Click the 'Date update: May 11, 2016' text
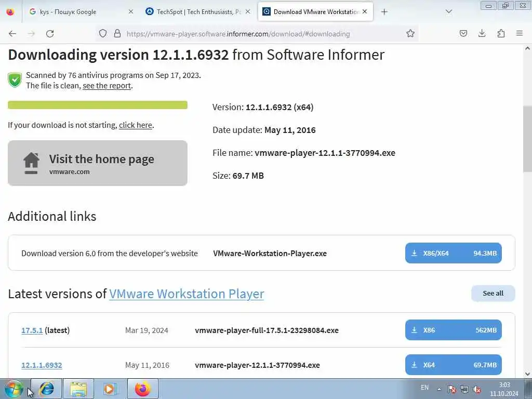 coord(264,130)
